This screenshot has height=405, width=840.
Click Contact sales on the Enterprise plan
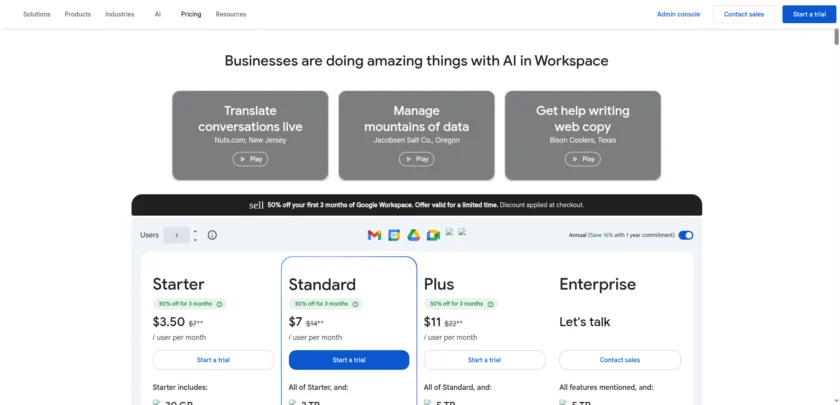(x=620, y=360)
